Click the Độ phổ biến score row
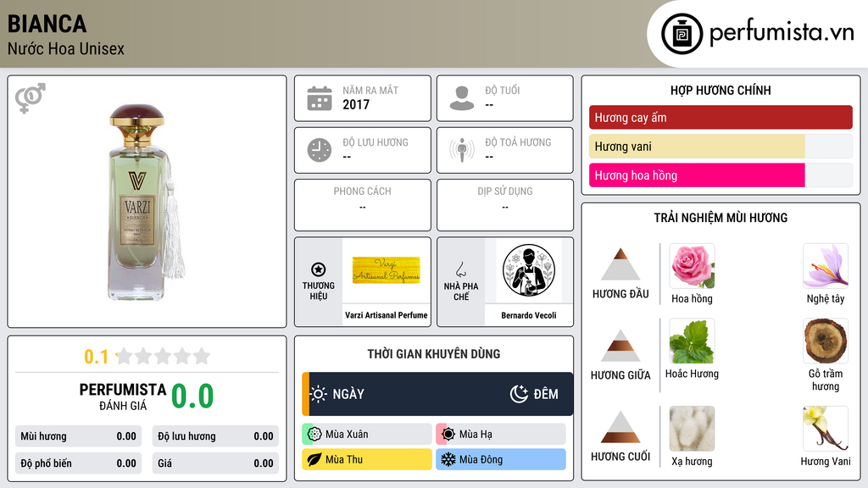This screenshot has height=488, width=868. (x=79, y=463)
